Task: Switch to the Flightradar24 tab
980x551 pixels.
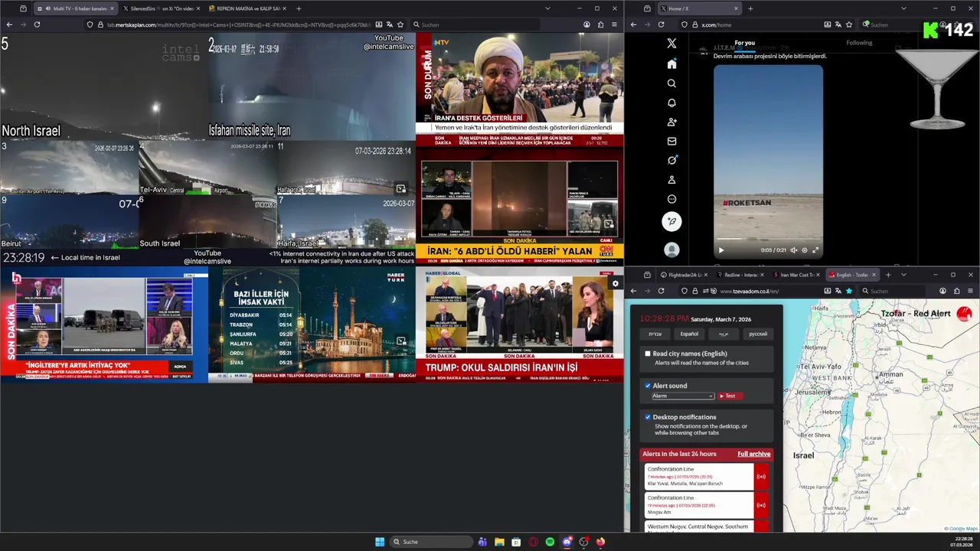Action: (x=684, y=275)
